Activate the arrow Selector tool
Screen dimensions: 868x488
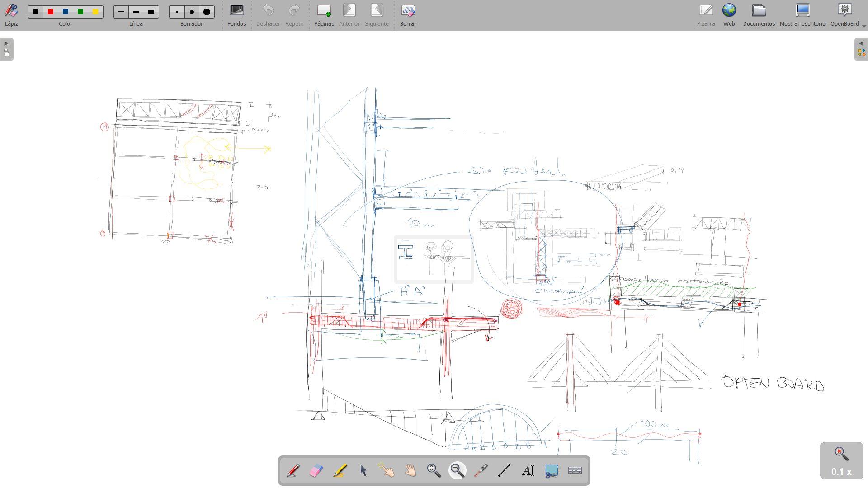click(x=363, y=471)
